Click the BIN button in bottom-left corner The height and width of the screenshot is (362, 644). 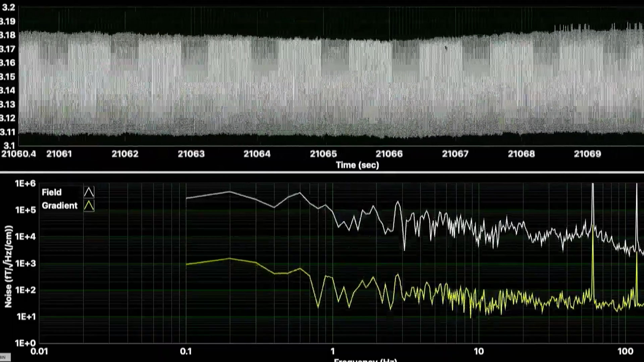[5, 357]
